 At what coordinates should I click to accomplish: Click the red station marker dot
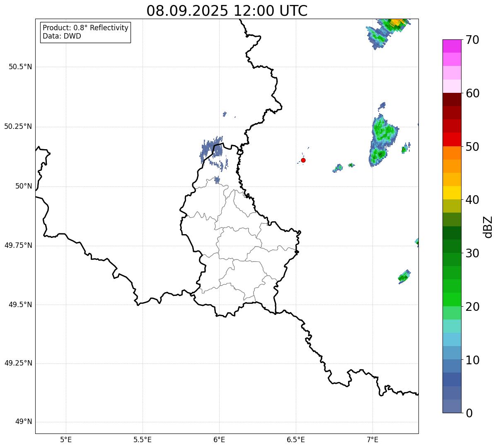[303, 160]
